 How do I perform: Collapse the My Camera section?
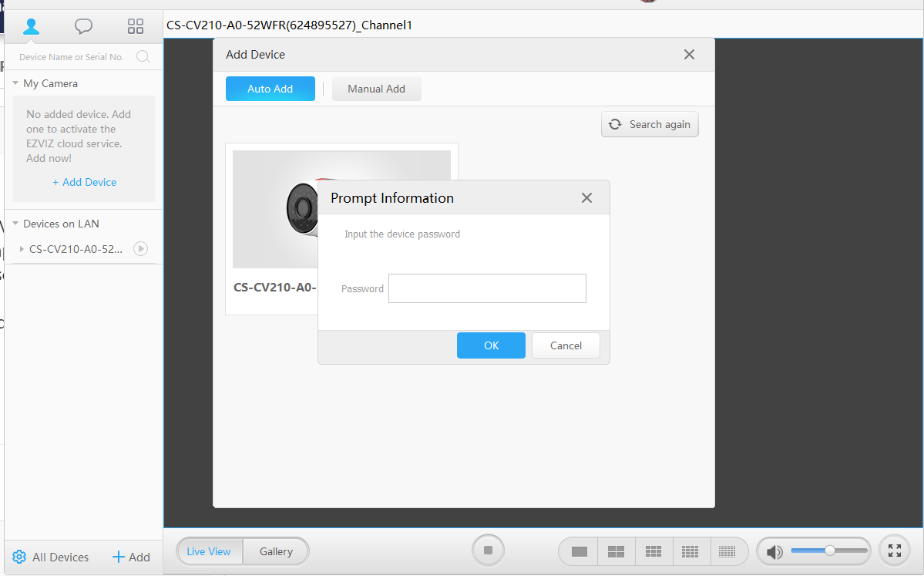click(x=15, y=83)
